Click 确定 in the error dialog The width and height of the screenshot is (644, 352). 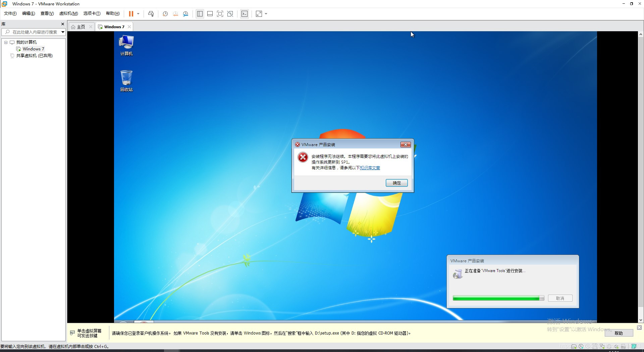(396, 183)
